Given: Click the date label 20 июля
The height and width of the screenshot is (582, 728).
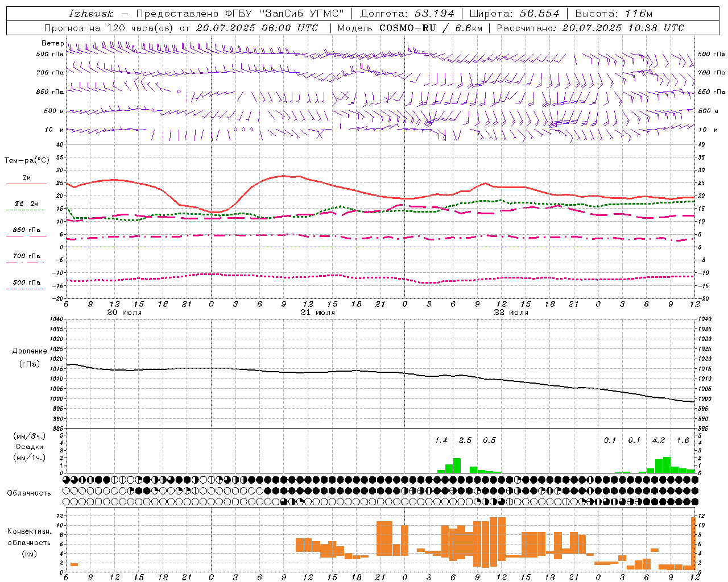Looking at the screenshot, I should click(x=125, y=313).
